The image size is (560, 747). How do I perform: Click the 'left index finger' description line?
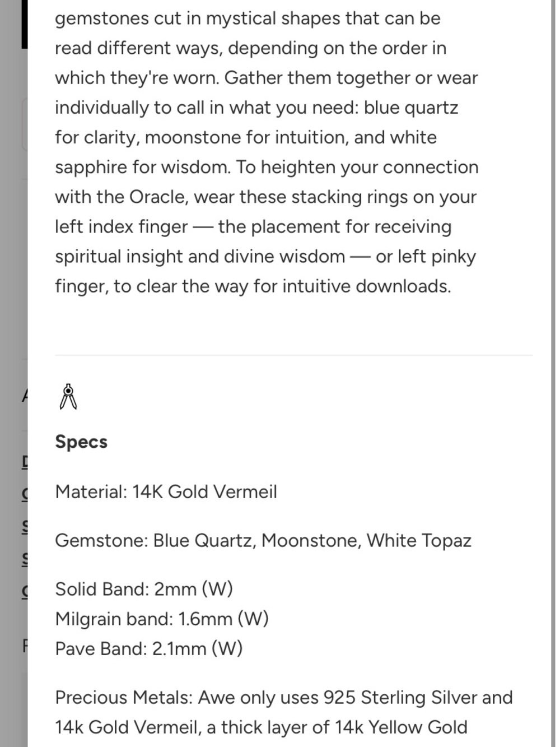253,227
